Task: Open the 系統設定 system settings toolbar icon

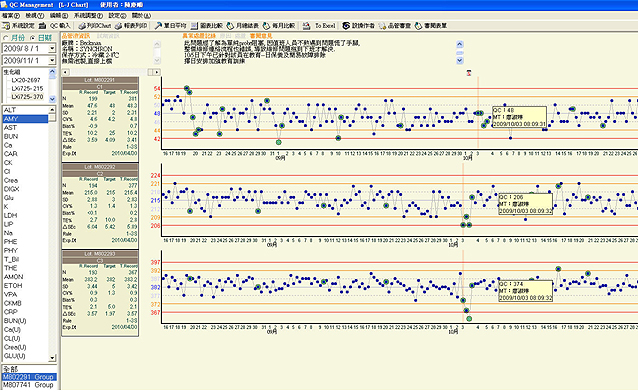Action: pyautogui.click(x=6, y=26)
